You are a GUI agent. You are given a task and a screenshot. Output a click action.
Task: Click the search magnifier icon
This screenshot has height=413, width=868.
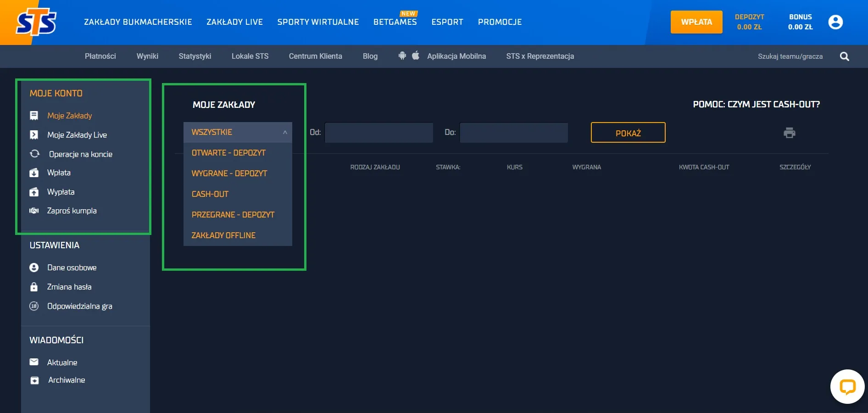pos(844,56)
